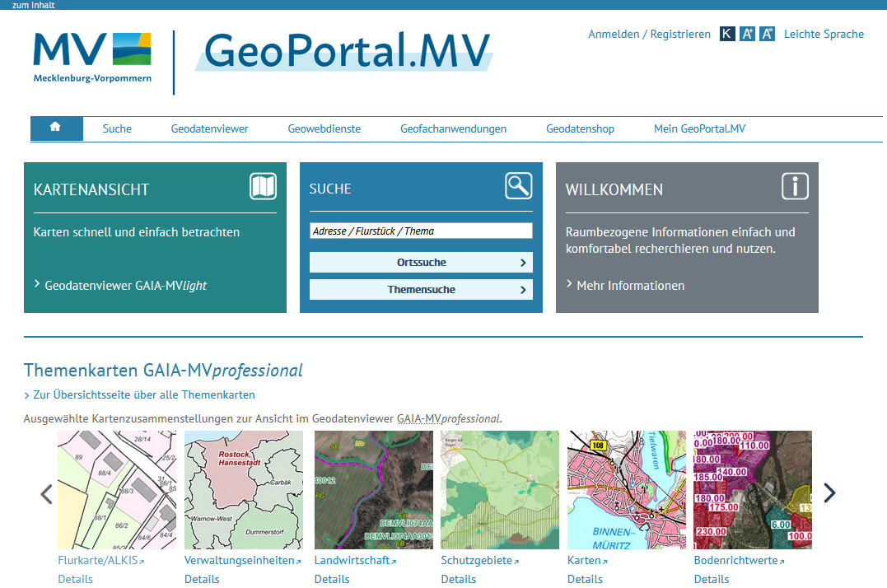Open Übersichtsseite über alle Themenkarten link
Image resolution: width=887 pixels, height=588 pixels.
(143, 394)
